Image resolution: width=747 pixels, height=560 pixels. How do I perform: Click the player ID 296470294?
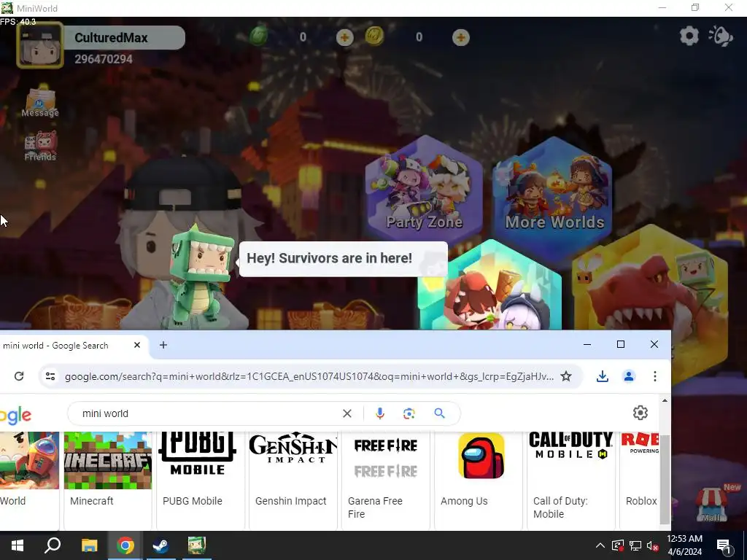click(x=104, y=59)
